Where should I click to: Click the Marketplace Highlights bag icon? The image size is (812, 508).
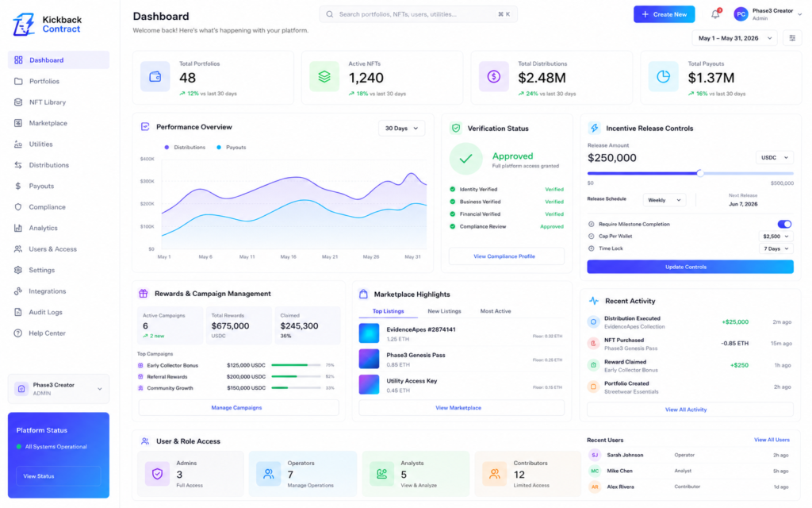tap(363, 294)
